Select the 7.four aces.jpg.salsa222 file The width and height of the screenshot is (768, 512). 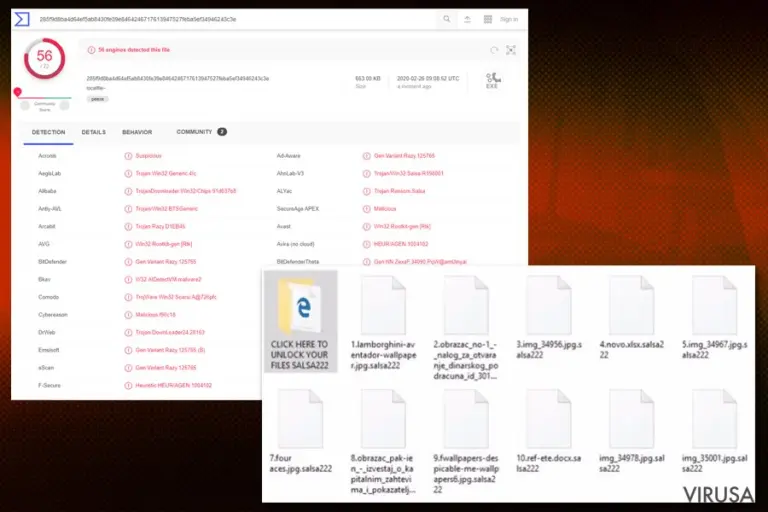point(300,431)
